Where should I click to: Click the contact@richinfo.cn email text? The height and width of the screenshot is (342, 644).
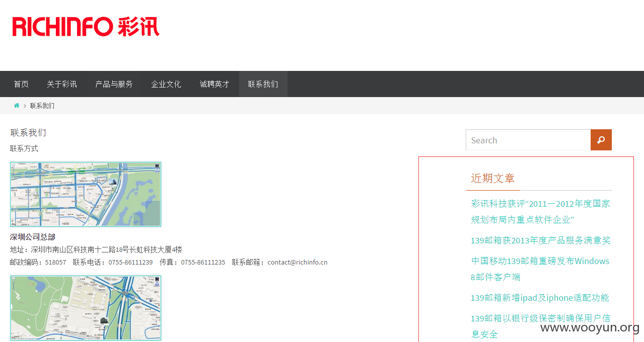point(298,262)
